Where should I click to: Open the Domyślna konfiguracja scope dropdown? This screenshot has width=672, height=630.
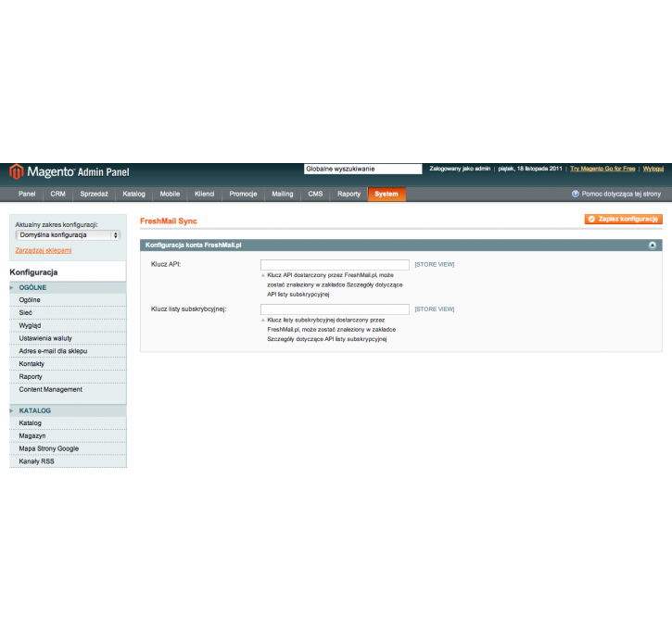(x=68, y=235)
